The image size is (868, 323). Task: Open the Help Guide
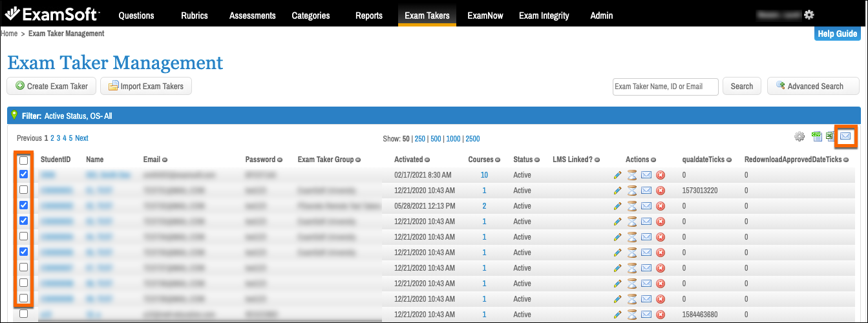pyautogui.click(x=837, y=34)
